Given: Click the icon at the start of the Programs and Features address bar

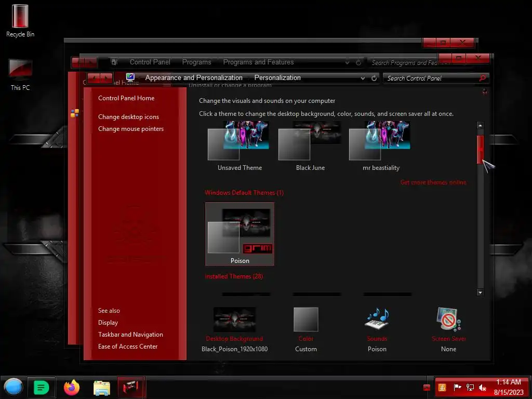Looking at the screenshot, I should [114, 62].
